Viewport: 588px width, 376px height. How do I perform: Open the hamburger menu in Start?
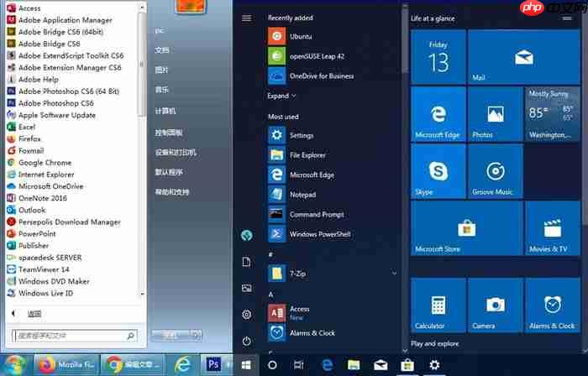(x=246, y=18)
